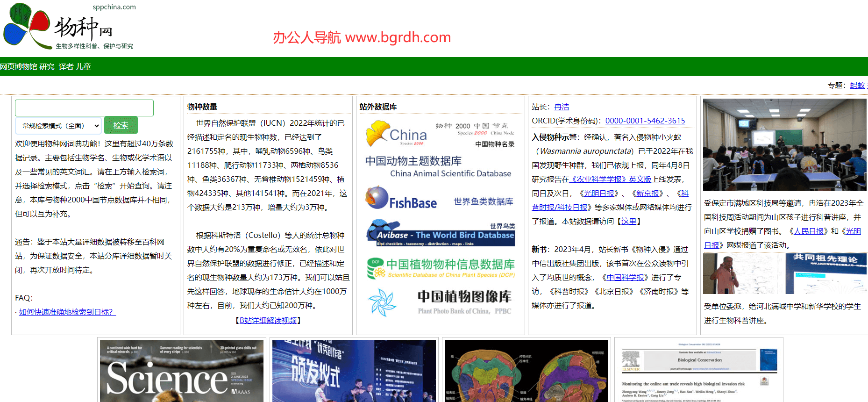Click the classroom lecture photo

pos(785,144)
